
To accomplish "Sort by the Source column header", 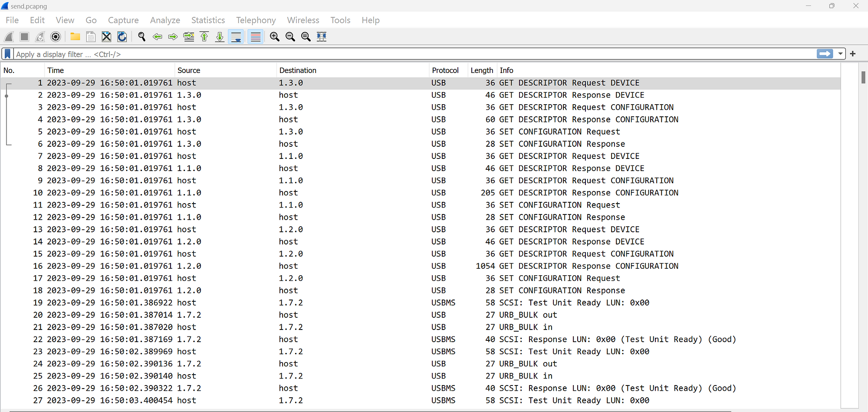I will [x=226, y=70].
